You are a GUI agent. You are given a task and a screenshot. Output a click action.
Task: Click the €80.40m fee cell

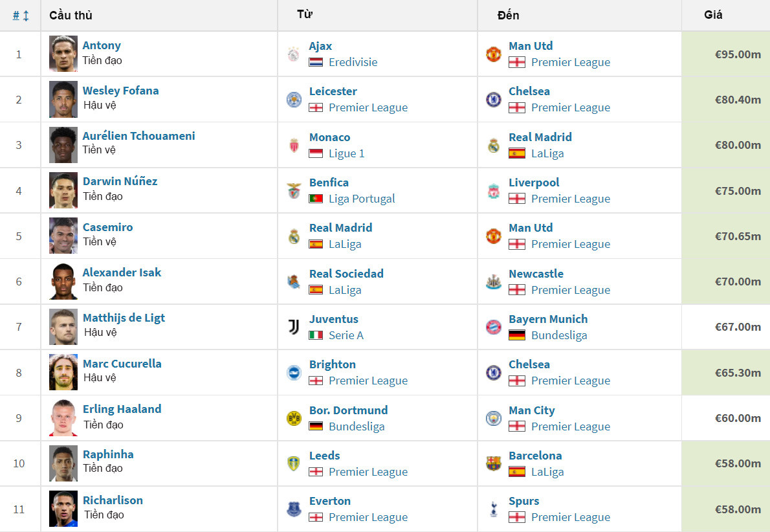pos(737,100)
